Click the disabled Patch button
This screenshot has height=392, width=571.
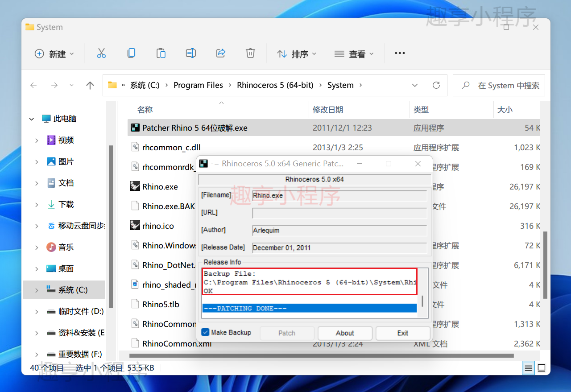tap(287, 333)
